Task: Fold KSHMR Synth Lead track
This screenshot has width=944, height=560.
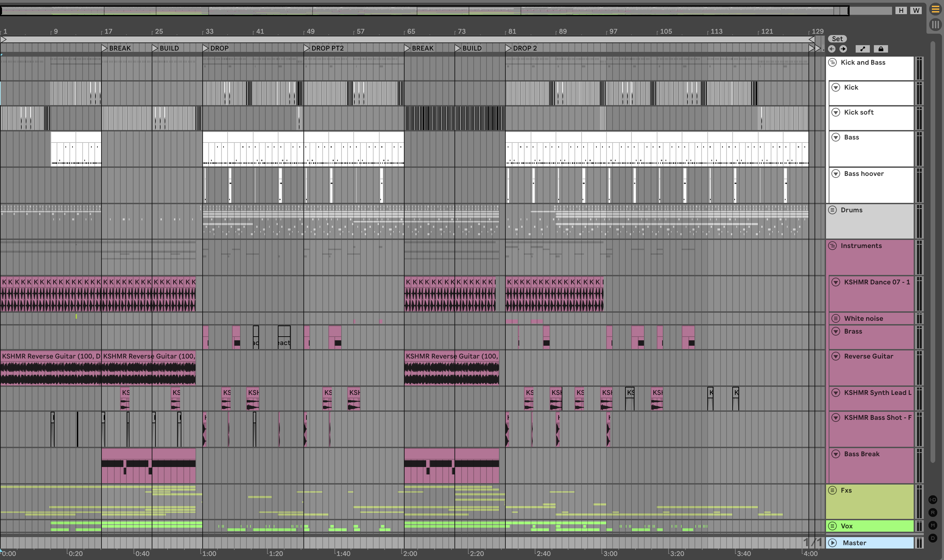Action: click(836, 393)
